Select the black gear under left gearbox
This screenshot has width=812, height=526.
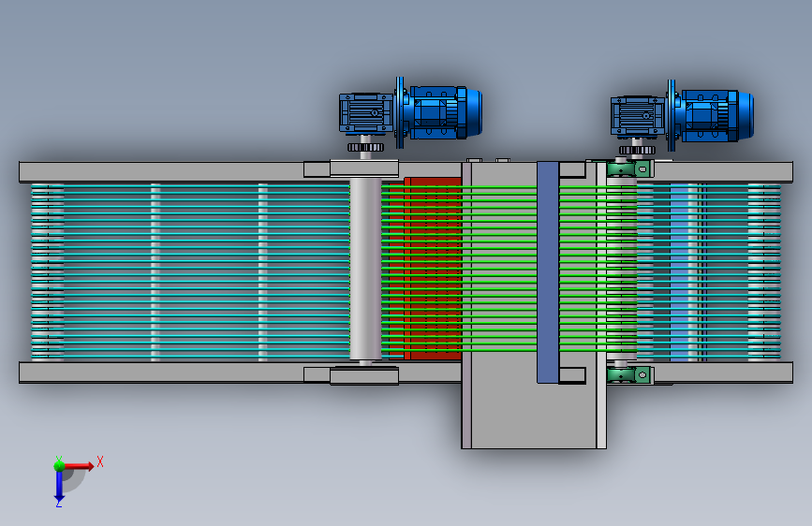tap(365, 147)
